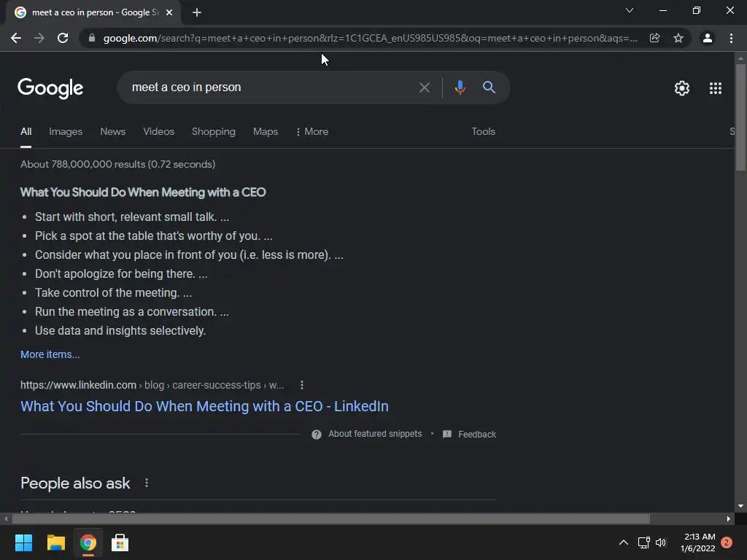Click the browser forward arrow
Viewport: 747px width, 560px height.
(x=39, y=38)
